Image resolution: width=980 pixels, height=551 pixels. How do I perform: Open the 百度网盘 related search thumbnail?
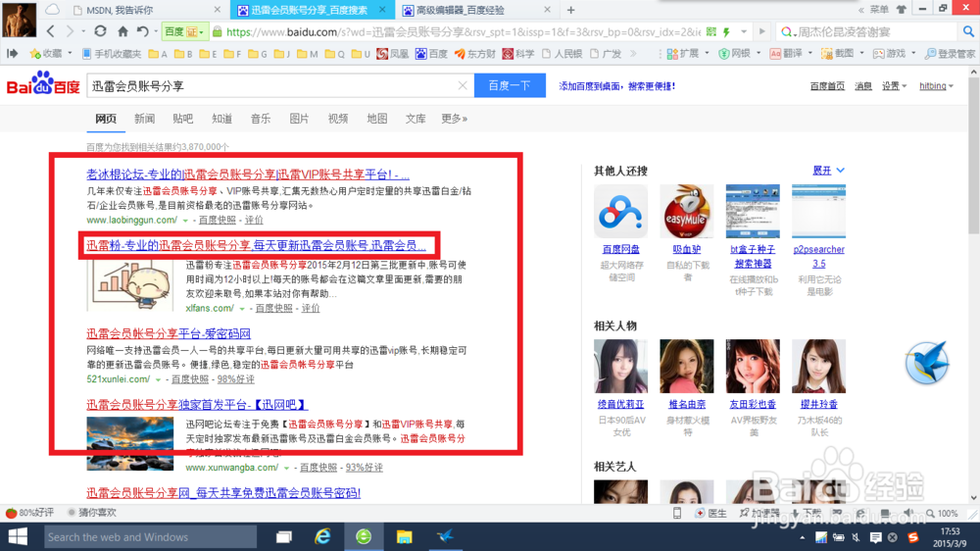(x=620, y=212)
